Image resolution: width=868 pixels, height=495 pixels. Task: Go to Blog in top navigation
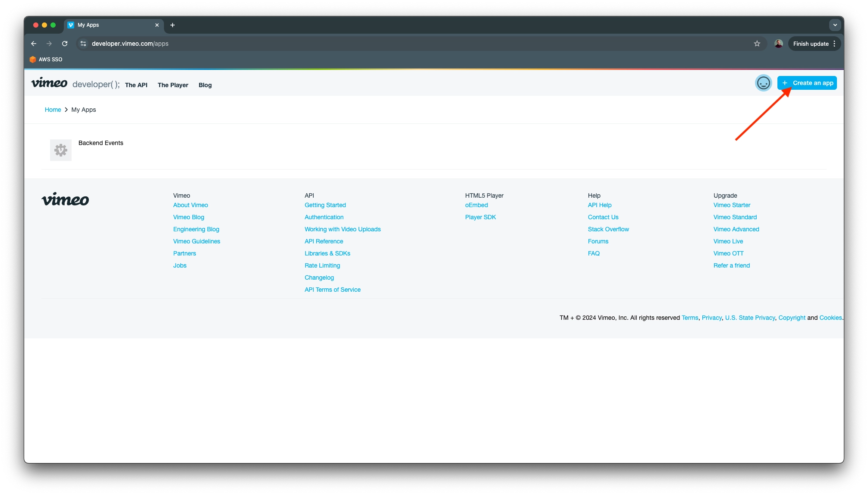click(205, 85)
